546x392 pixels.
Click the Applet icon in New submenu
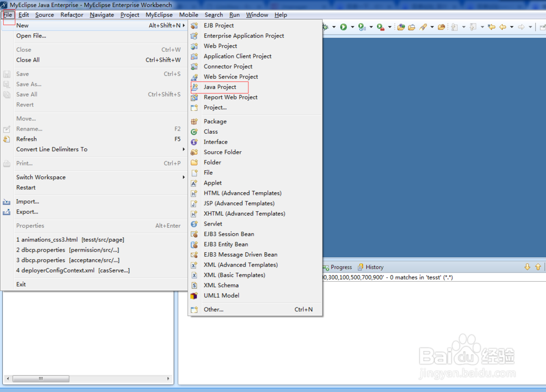[x=194, y=183]
